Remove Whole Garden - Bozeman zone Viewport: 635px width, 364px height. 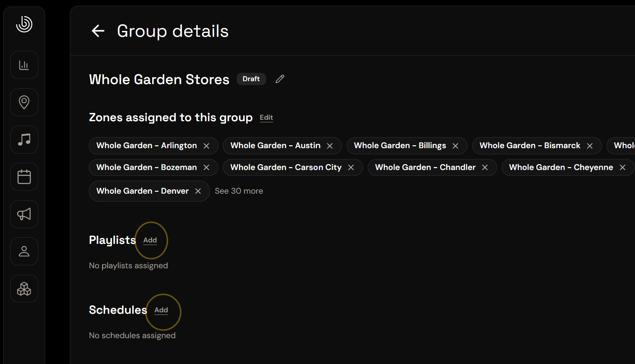pyautogui.click(x=206, y=167)
